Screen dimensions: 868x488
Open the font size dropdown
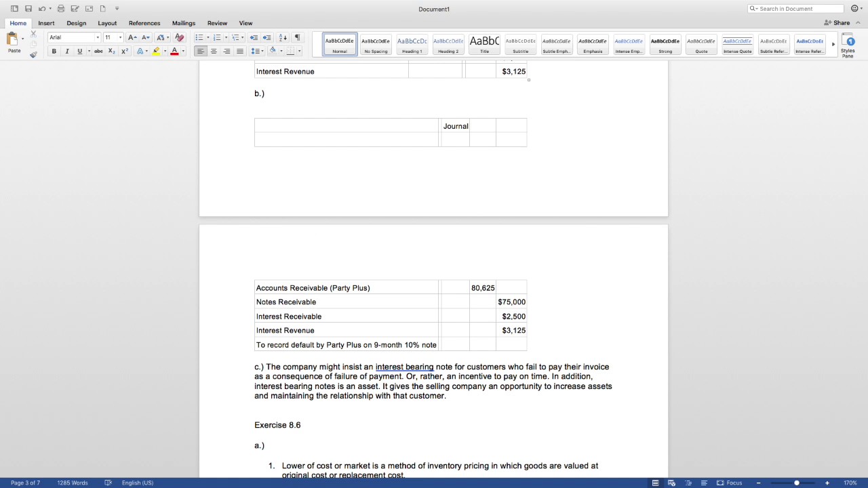(121, 37)
